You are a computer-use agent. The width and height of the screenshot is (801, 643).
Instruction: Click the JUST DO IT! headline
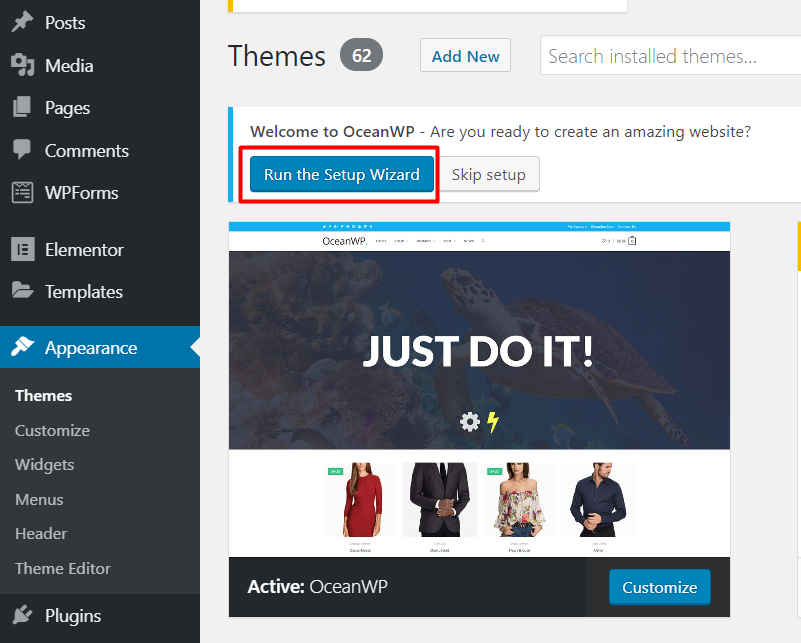(x=478, y=351)
